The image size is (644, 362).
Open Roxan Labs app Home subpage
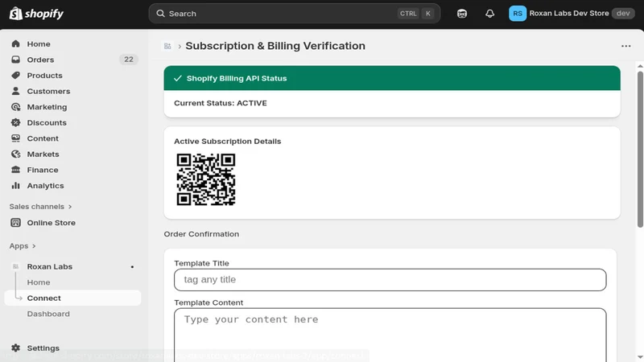pyautogui.click(x=39, y=282)
